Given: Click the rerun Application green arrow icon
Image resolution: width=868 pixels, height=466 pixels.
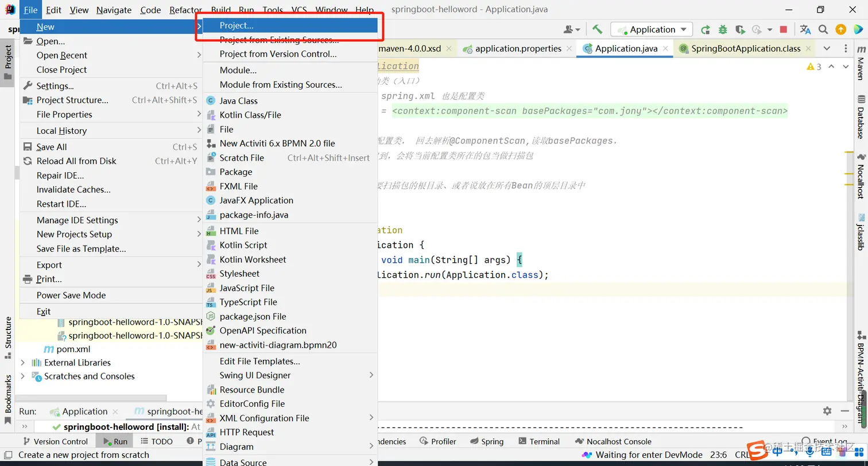Looking at the screenshot, I should [x=706, y=29].
